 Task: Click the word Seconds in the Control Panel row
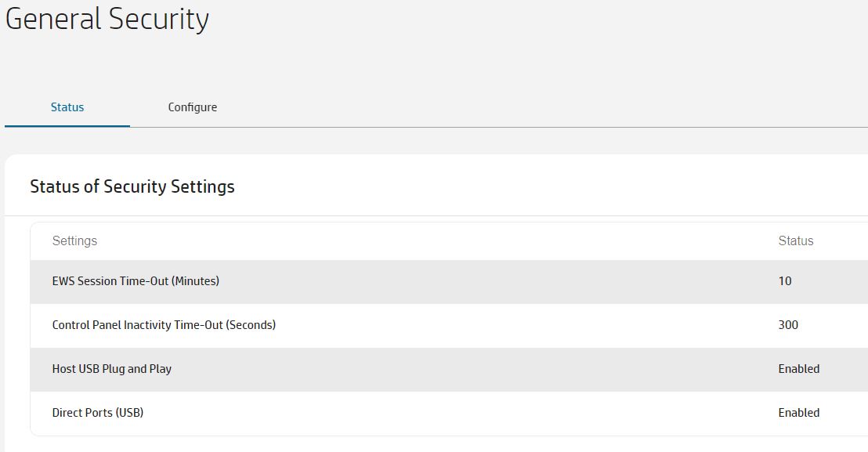pos(250,325)
